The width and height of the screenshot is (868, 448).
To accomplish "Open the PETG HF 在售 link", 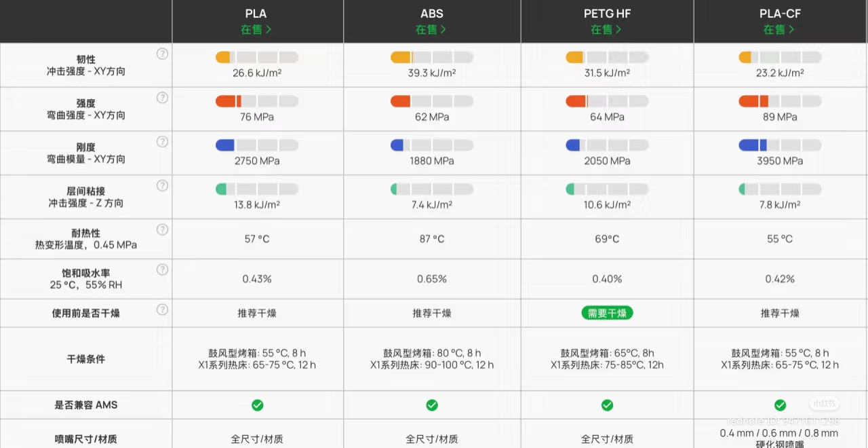I will click(606, 30).
